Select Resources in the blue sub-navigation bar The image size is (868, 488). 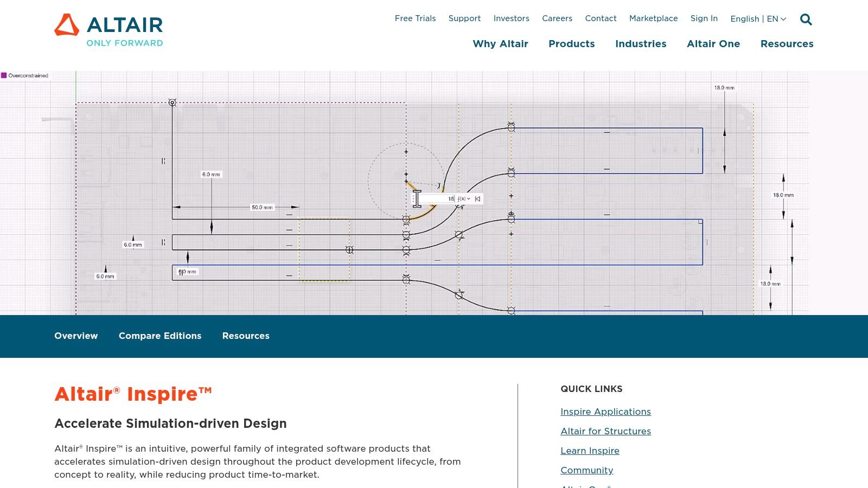pyautogui.click(x=246, y=336)
